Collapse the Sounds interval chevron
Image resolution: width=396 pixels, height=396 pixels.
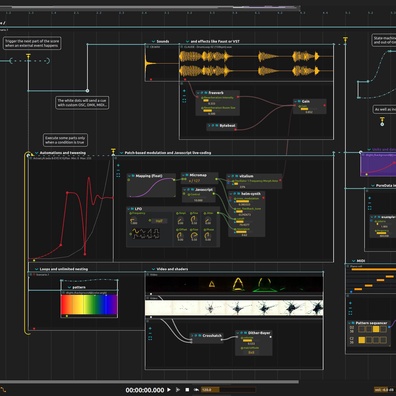[x=154, y=41]
